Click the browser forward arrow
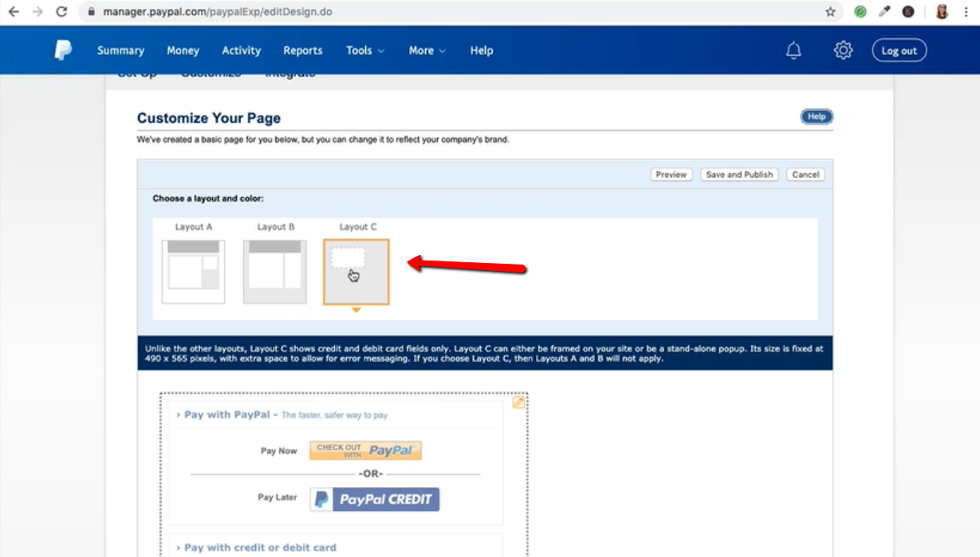This screenshot has width=980, height=557. pos(37,12)
